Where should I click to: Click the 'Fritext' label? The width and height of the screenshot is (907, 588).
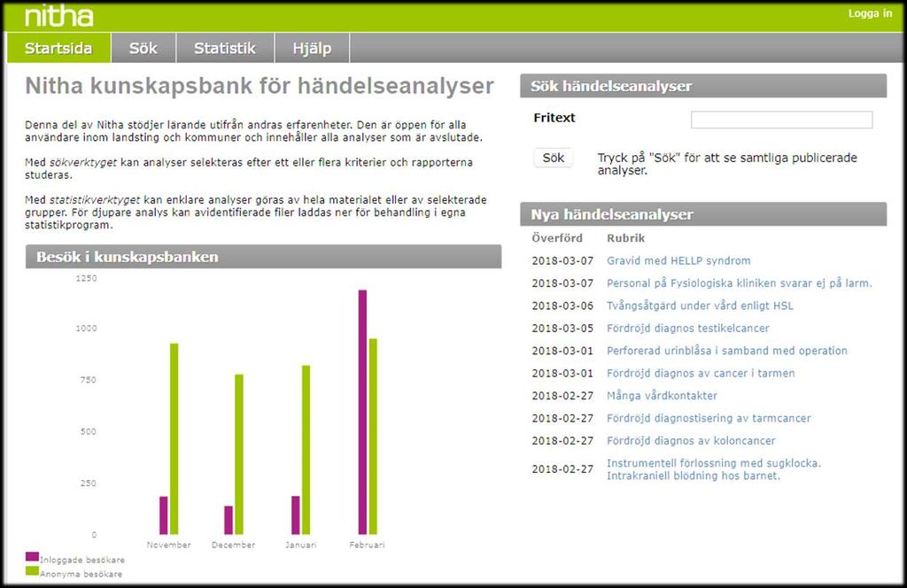pos(554,118)
